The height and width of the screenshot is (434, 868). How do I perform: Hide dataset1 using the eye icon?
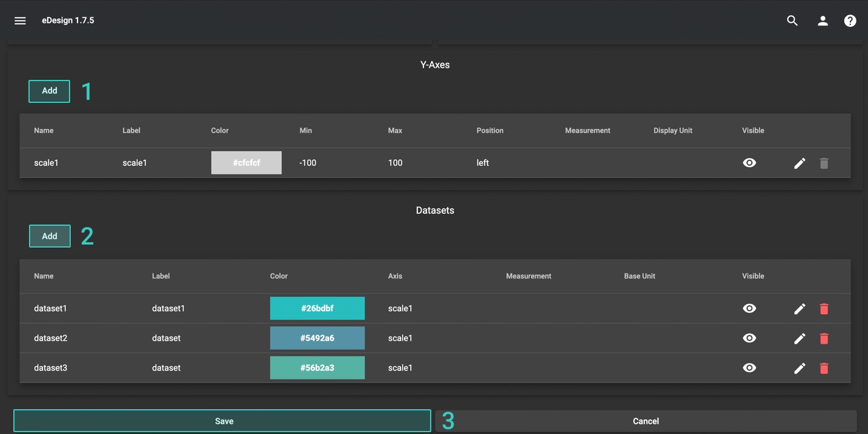[749, 308]
